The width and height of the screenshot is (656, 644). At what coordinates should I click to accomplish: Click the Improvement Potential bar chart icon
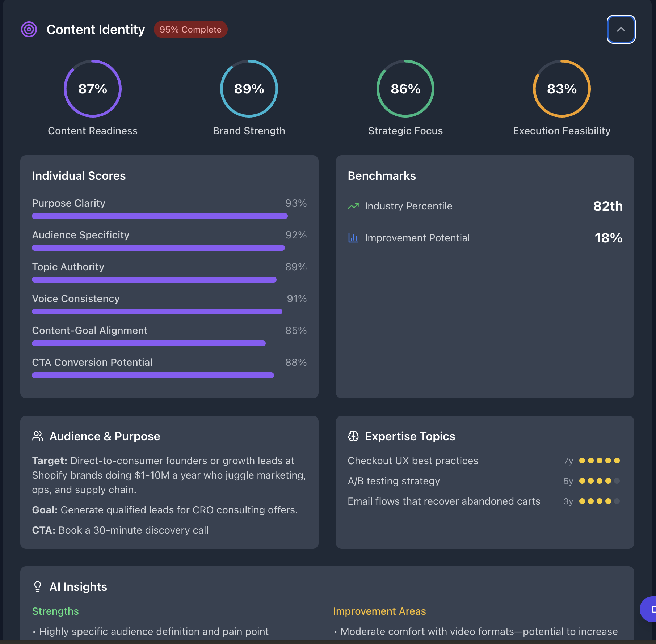point(353,238)
